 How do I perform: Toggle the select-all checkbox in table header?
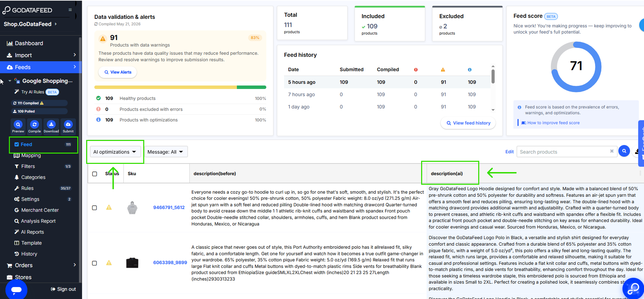click(95, 174)
